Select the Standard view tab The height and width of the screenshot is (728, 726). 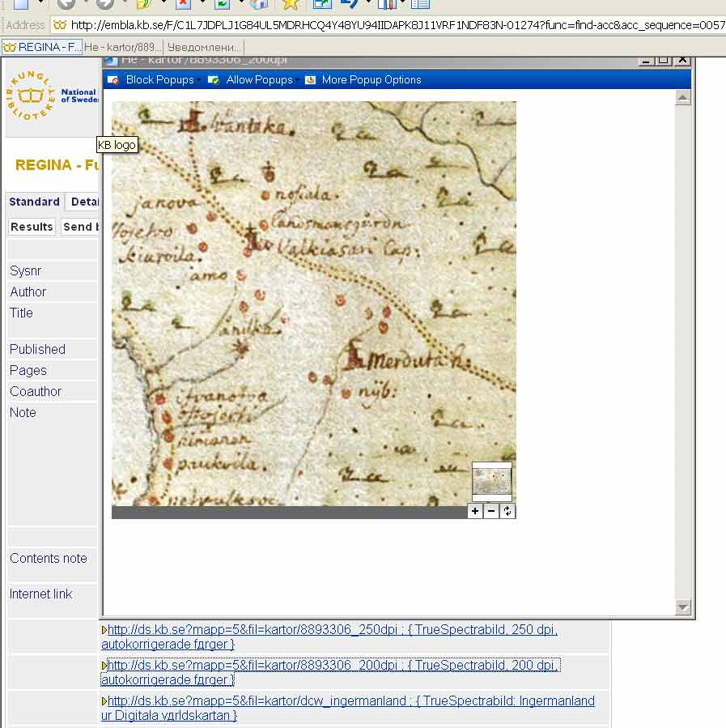coord(35,202)
